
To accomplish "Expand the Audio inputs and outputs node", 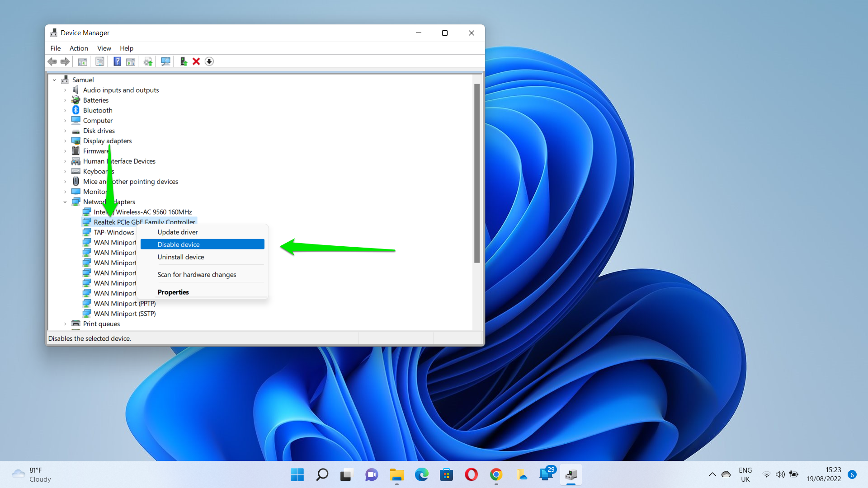I will (x=65, y=90).
